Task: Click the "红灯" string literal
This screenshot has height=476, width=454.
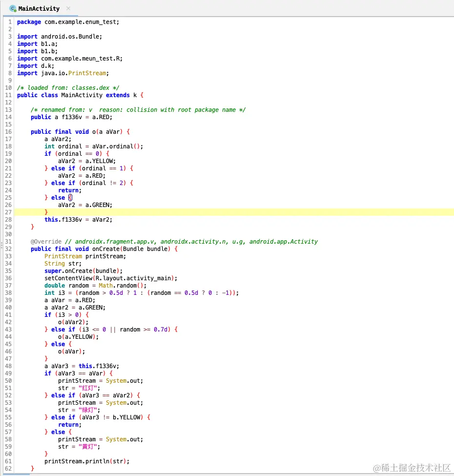Action: pos(88,388)
